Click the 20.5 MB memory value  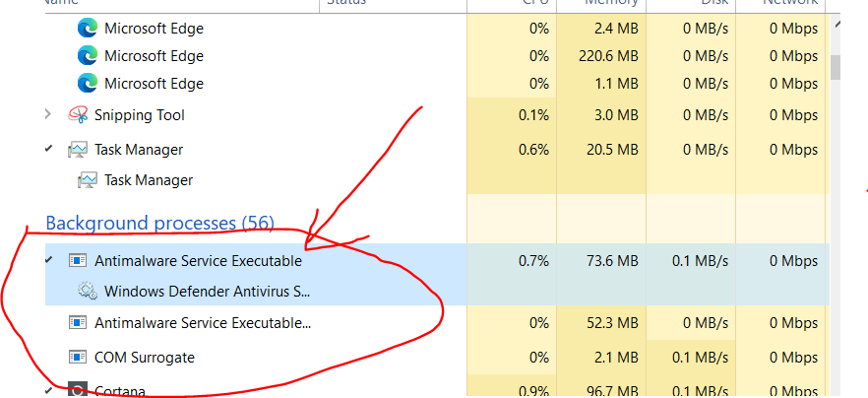click(612, 150)
